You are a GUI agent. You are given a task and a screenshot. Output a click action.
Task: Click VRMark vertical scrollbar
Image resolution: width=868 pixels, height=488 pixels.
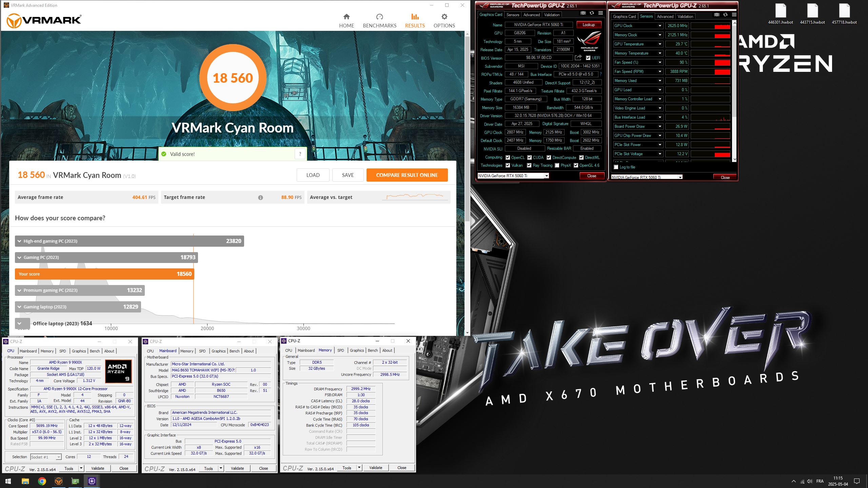pyautogui.click(x=467, y=129)
